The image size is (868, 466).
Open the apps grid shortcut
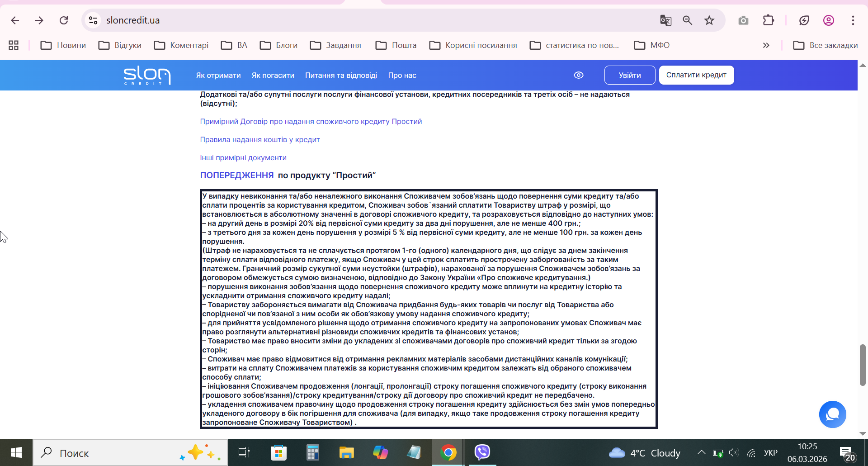coord(14,45)
